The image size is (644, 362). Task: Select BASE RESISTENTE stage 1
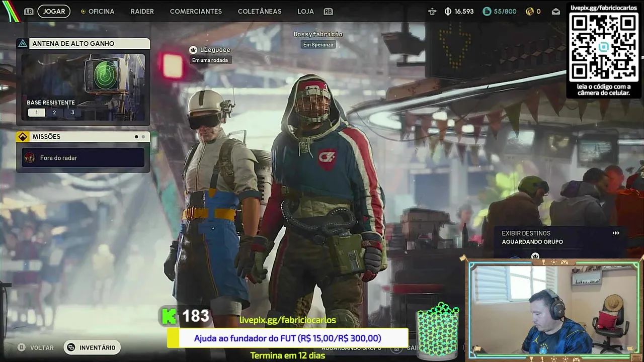tap(36, 113)
